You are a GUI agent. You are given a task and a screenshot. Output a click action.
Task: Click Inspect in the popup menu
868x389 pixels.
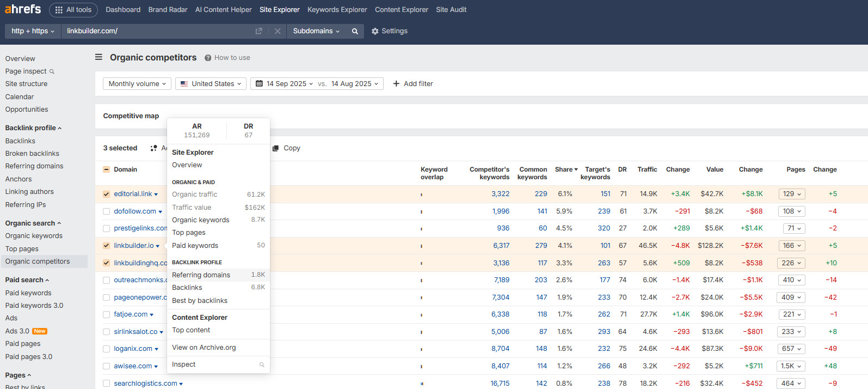(x=218, y=364)
